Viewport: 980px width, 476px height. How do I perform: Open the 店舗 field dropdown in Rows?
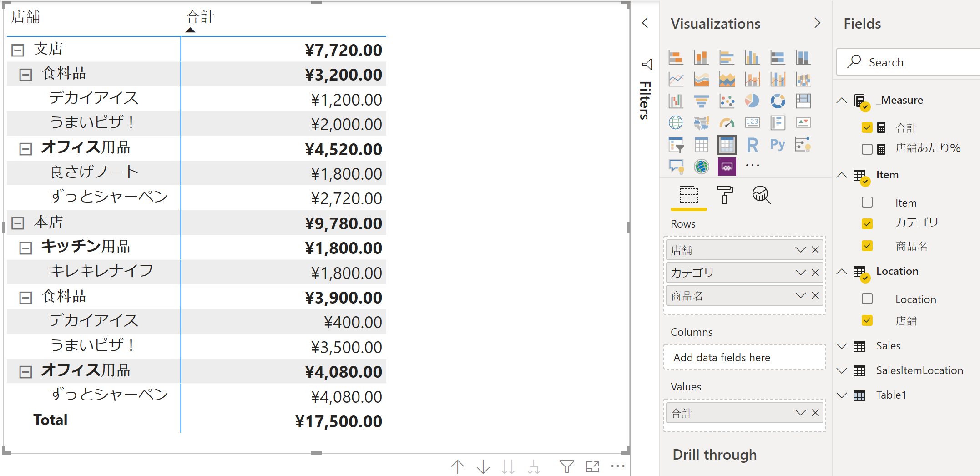[800, 250]
